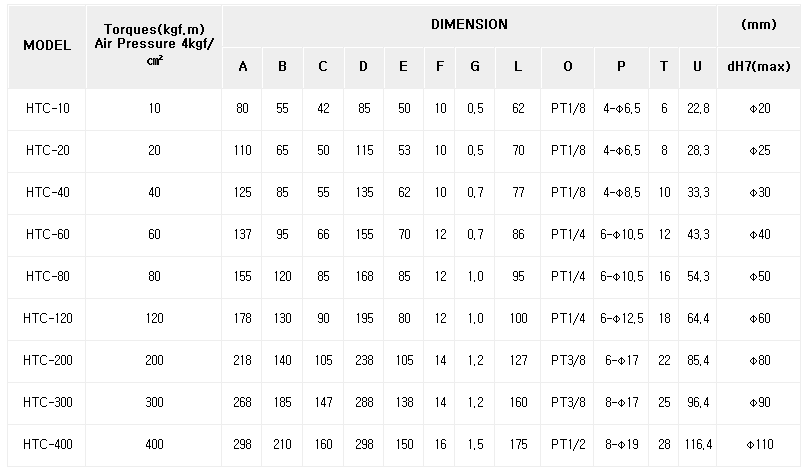
Task: Select the Torques column header
Action: click(154, 45)
